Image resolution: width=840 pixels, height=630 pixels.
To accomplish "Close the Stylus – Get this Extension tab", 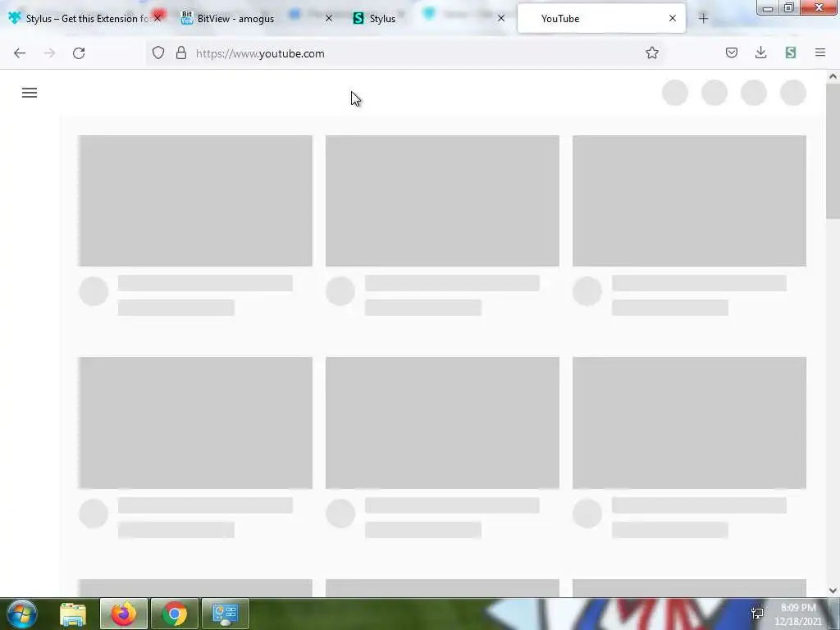I will (157, 18).
